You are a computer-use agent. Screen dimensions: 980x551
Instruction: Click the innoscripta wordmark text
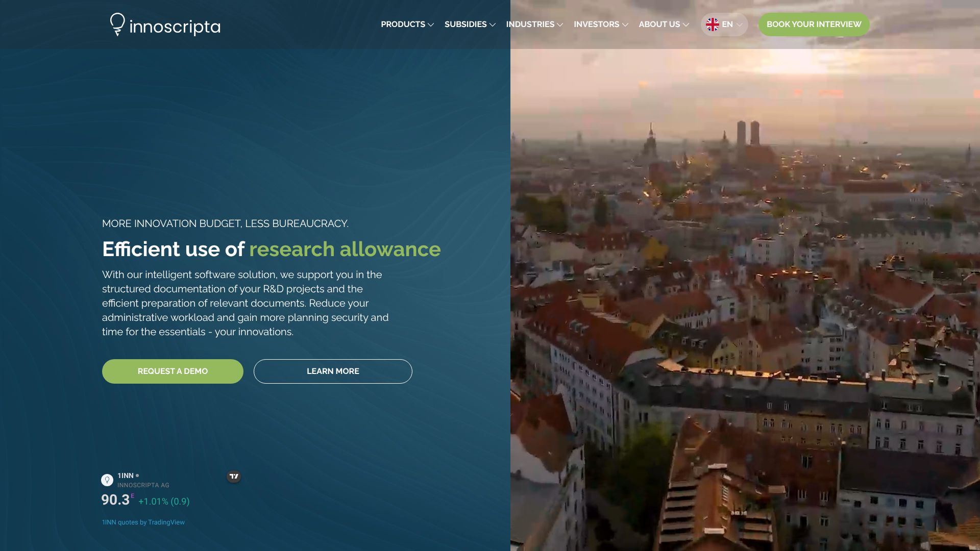(175, 27)
